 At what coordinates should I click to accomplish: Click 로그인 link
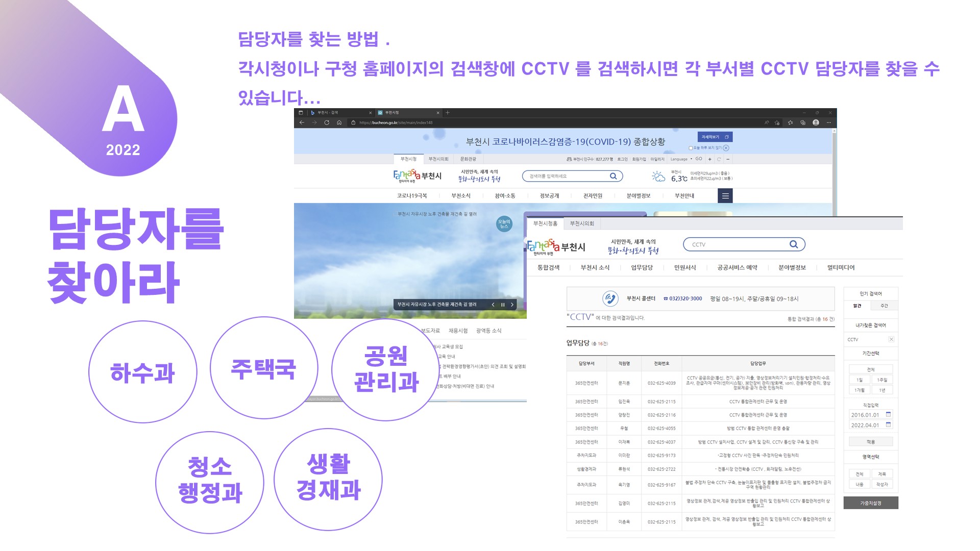click(623, 159)
